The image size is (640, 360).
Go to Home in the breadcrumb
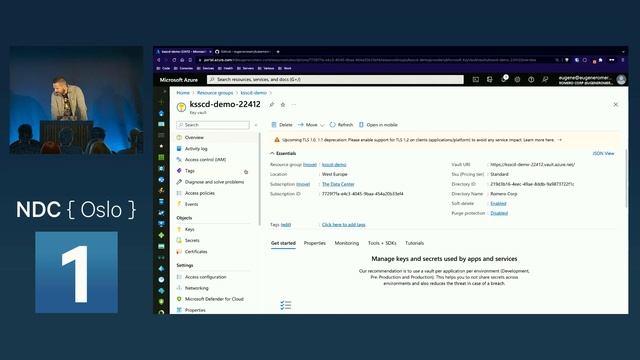pos(183,93)
